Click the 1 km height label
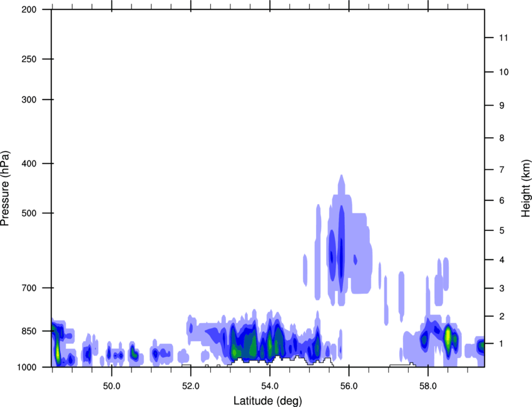This screenshot has height=407, width=532. (502, 344)
